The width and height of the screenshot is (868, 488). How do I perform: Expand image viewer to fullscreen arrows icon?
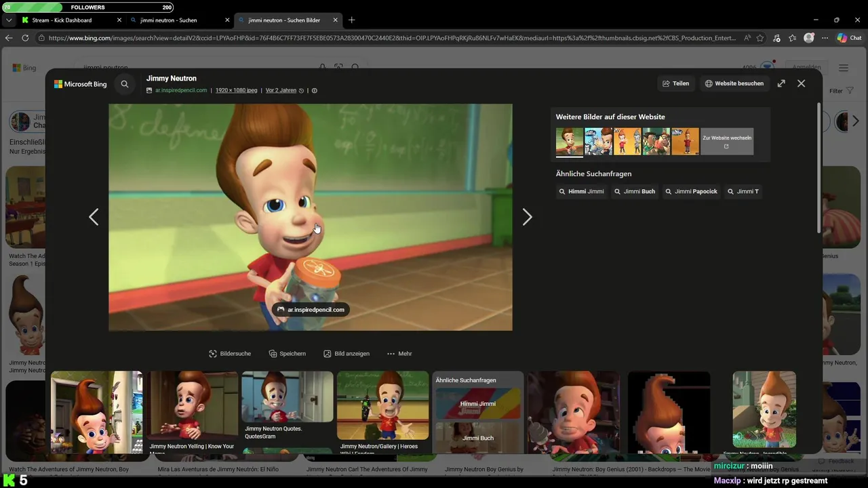tap(781, 83)
